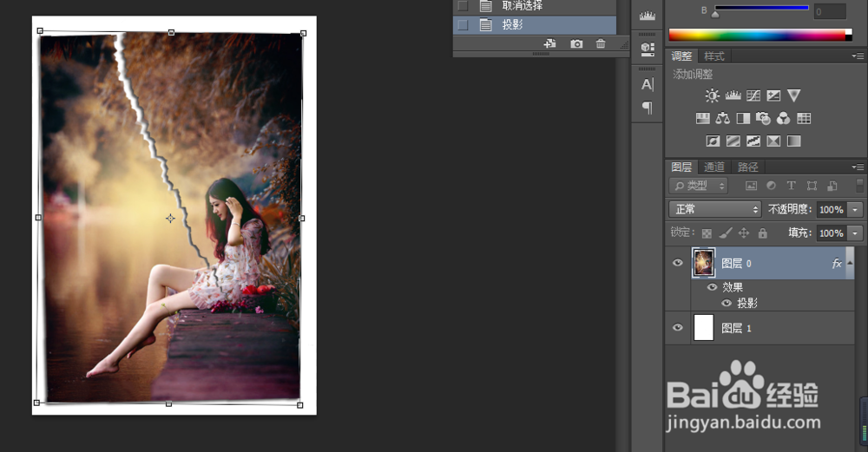Add a Photo Filter adjustment (camera icon)

763,118
